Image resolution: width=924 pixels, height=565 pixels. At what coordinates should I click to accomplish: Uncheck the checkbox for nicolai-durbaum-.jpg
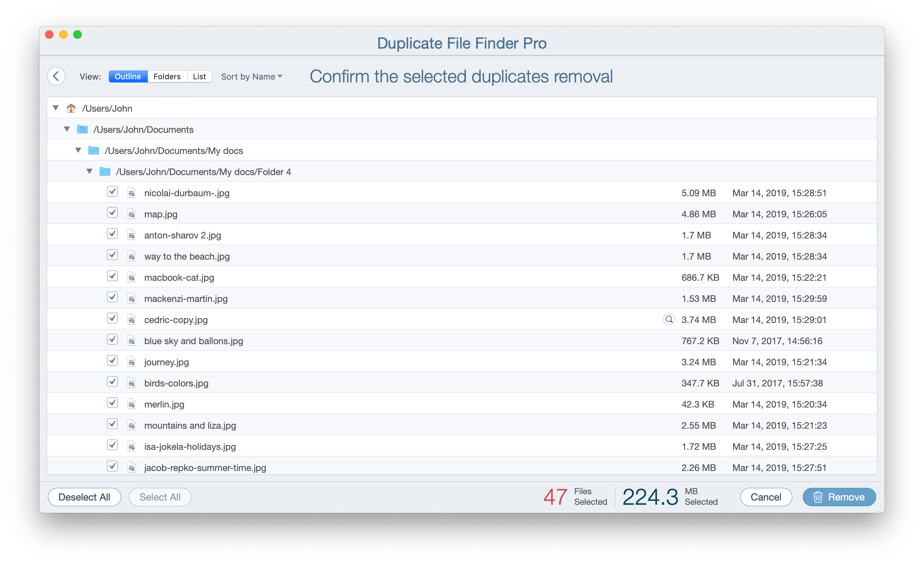tap(112, 192)
